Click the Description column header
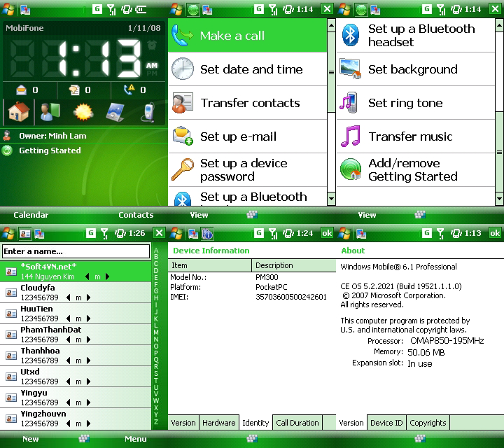 pos(294,265)
